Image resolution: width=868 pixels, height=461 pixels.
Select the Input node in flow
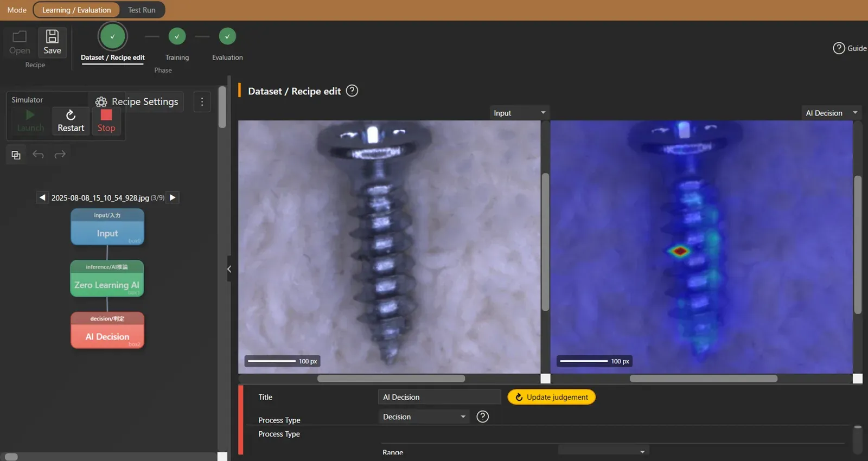point(107,227)
